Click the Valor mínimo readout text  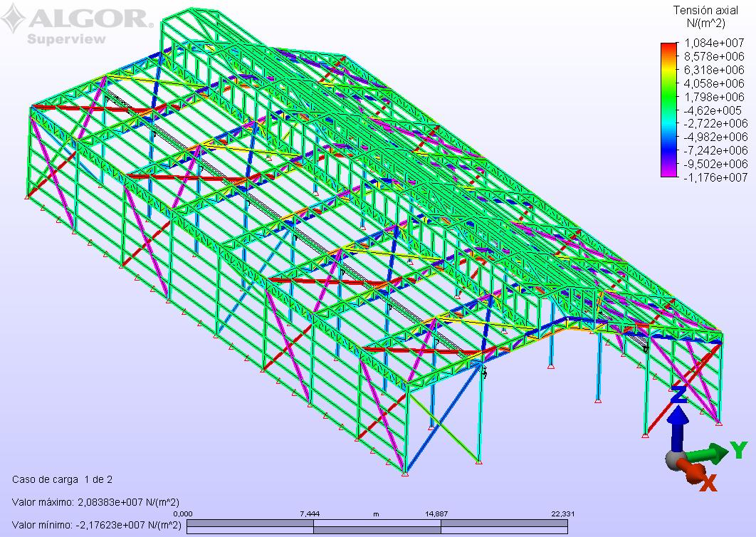click(97, 526)
